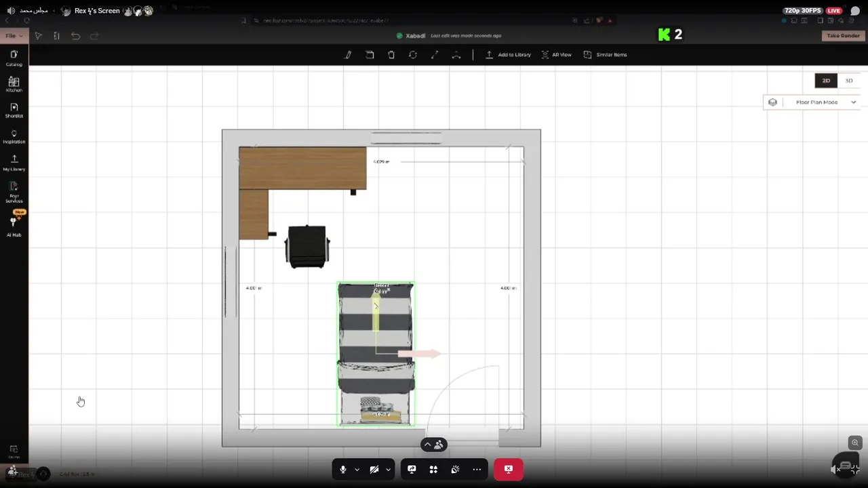The height and width of the screenshot is (488, 868).
Task: Switch to the 3D view tab
Action: [849, 81]
